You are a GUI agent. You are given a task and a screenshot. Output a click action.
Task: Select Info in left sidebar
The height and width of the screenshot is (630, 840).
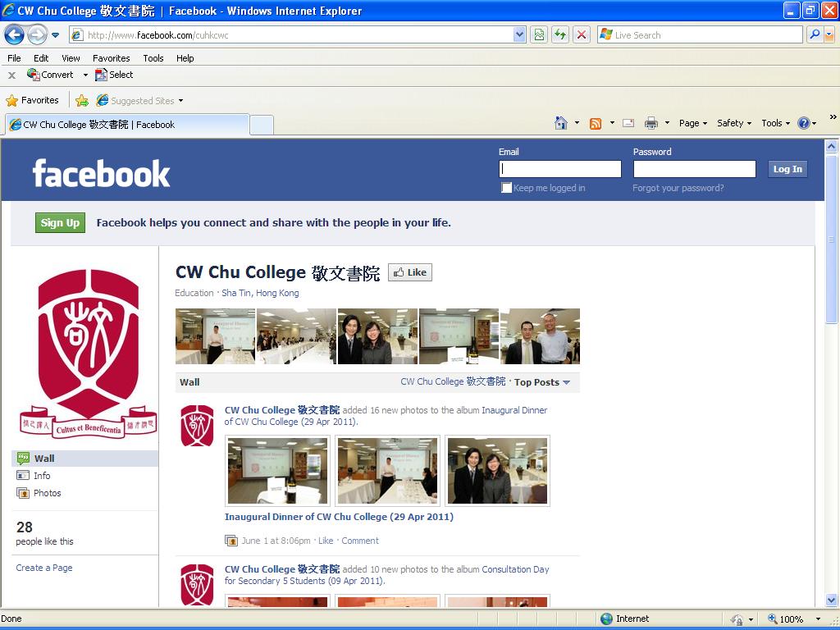click(x=42, y=476)
